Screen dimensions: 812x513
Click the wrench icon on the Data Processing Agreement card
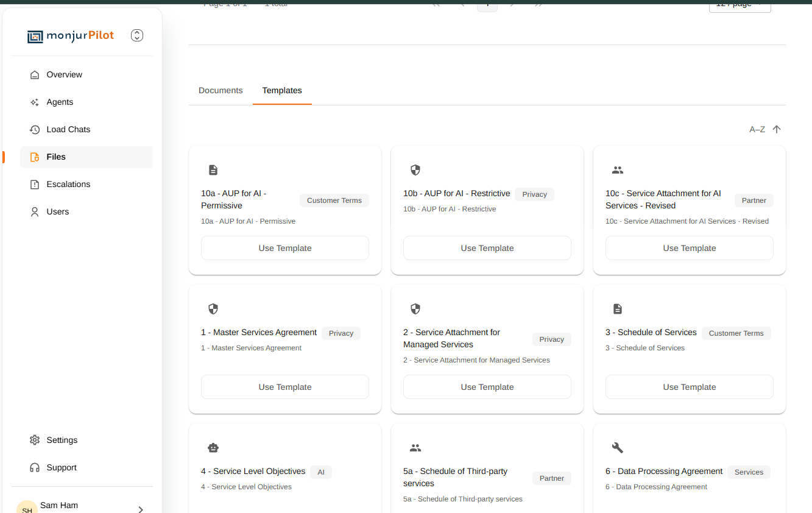[618, 448]
